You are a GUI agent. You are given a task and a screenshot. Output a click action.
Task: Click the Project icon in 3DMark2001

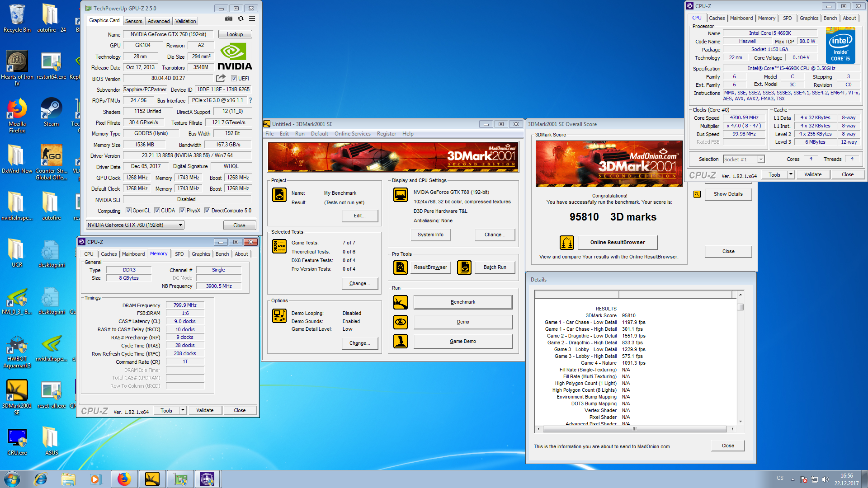point(279,195)
